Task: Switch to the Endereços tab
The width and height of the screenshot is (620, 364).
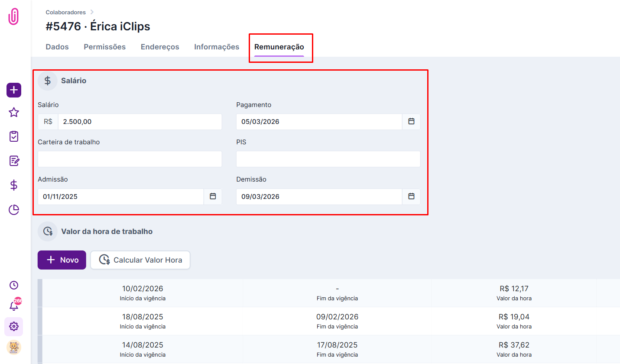Action: [160, 47]
